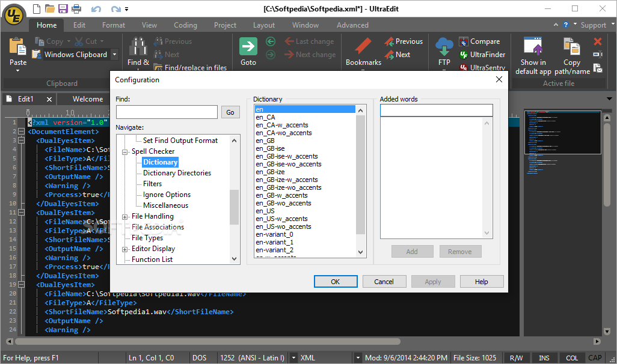Click the Bookmarks red flag icon

click(x=363, y=46)
